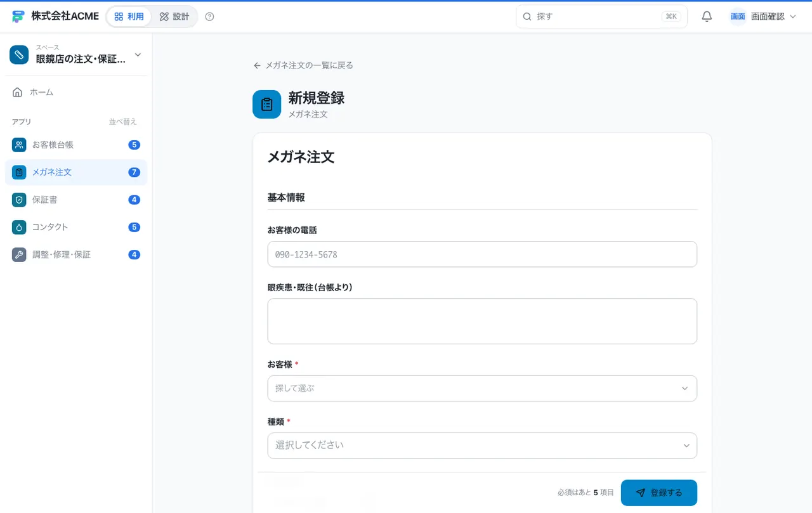Click the 画面 user avatar badge
812x513 pixels.
(x=738, y=16)
